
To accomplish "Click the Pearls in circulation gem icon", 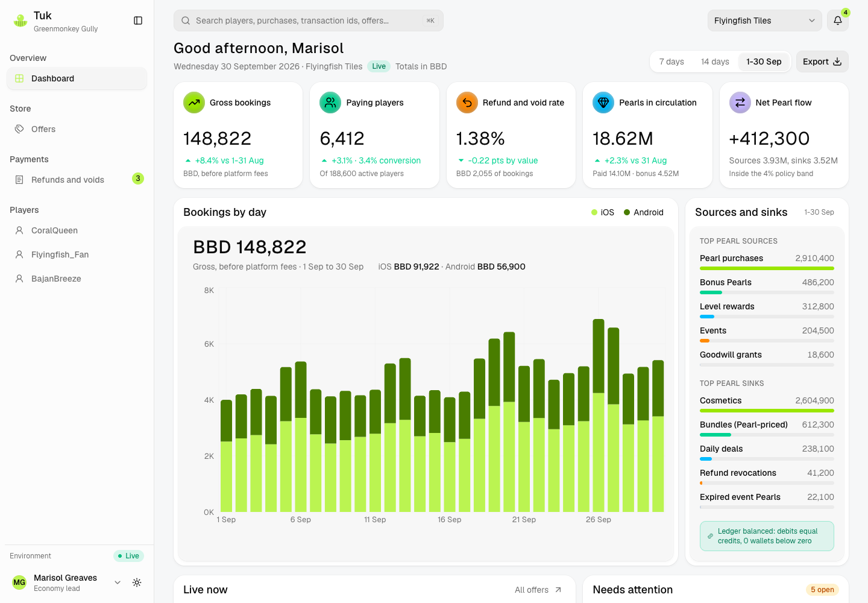I will click(x=603, y=103).
